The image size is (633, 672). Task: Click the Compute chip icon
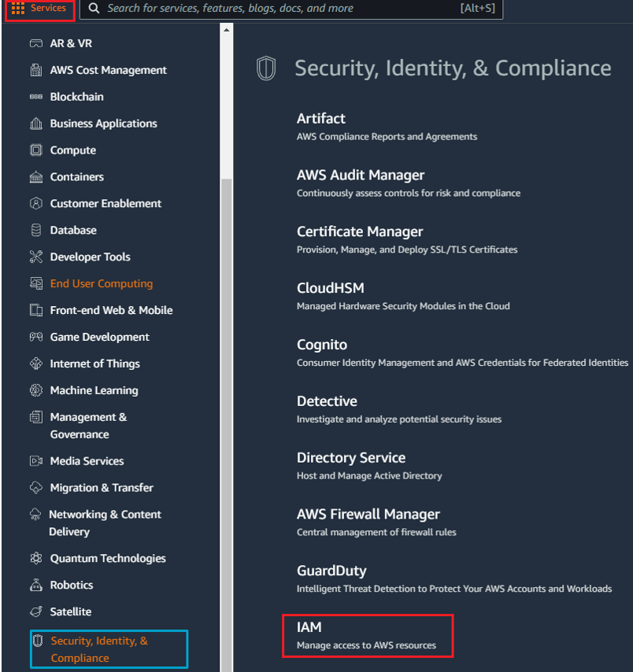[x=36, y=150]
